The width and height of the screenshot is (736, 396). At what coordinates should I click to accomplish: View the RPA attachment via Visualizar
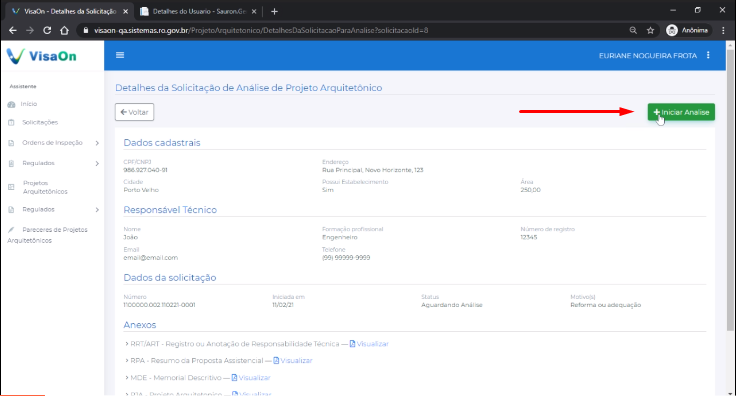tap(293, 361)
